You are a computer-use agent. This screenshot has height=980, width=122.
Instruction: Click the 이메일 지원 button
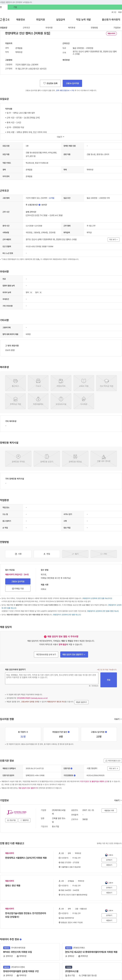pyautogui.click(x=18, y=589)
